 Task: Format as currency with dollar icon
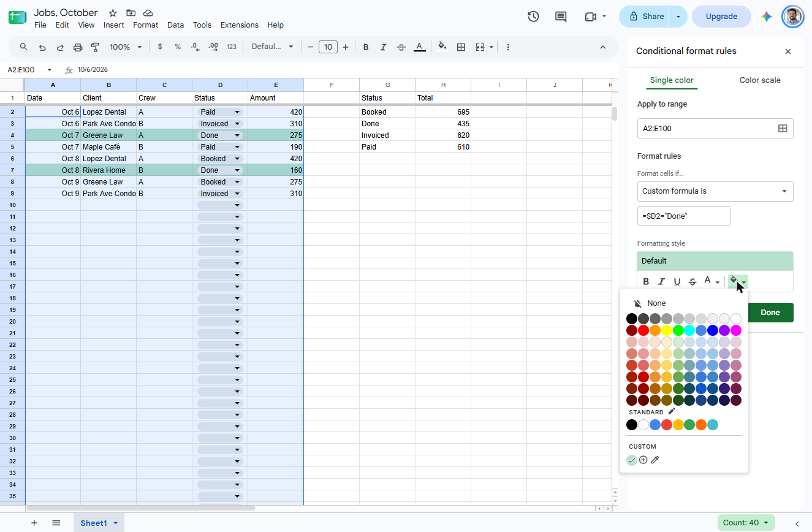[x=160, y=47]
